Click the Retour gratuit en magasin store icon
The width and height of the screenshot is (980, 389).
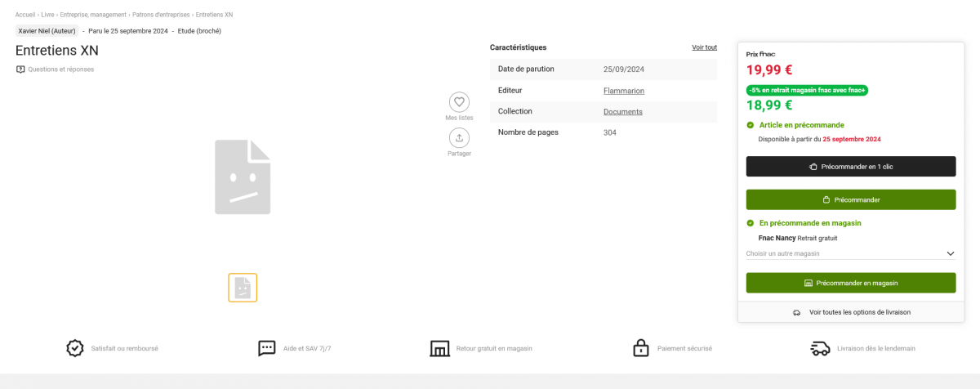tap(439, 348)
